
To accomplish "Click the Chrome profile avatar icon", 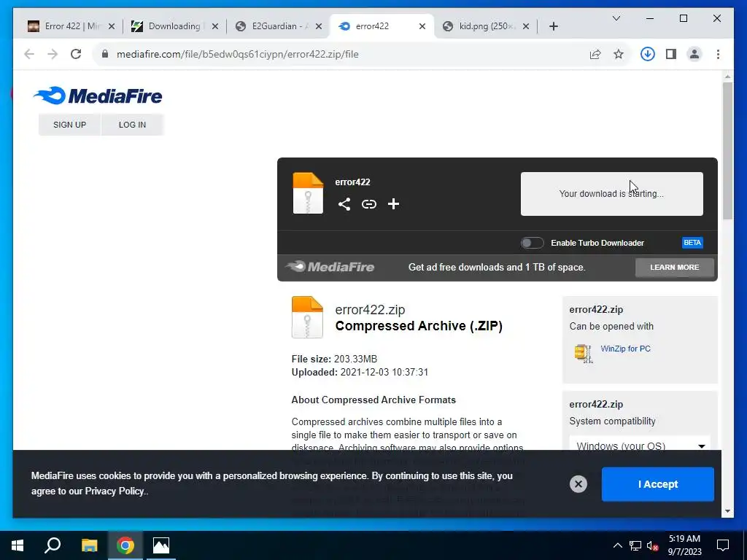I will pyautogui.click(x=694, y=54).
